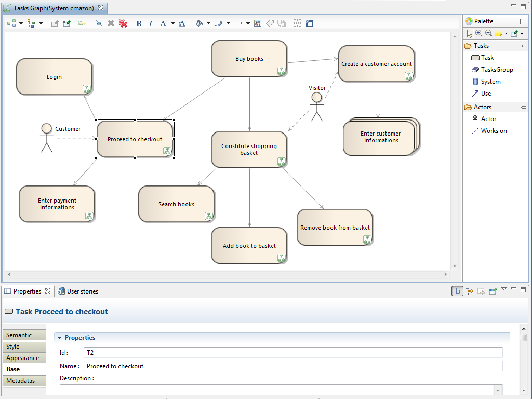Screen dimensions: 532x399
Task: Select the Actor palette tool
Action: coord(484,119)
